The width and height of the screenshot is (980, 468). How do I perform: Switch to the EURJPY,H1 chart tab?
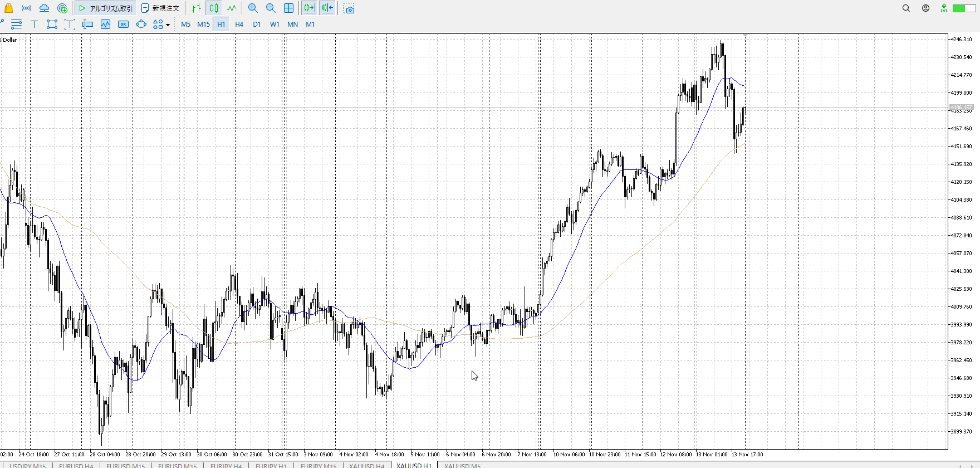(271, 465)
